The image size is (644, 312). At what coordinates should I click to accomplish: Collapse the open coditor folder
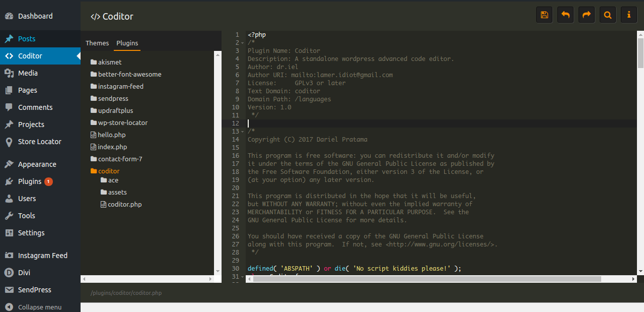pos(105,171)
